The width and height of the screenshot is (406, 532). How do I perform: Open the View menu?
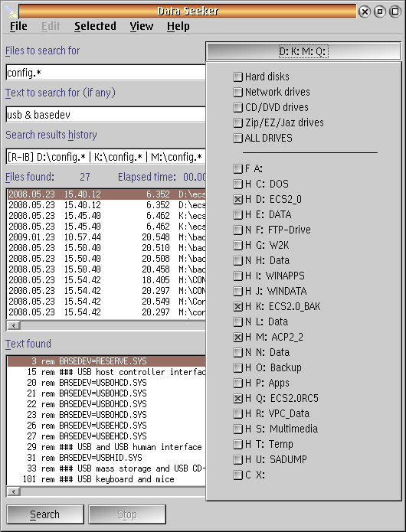point(142,26)
